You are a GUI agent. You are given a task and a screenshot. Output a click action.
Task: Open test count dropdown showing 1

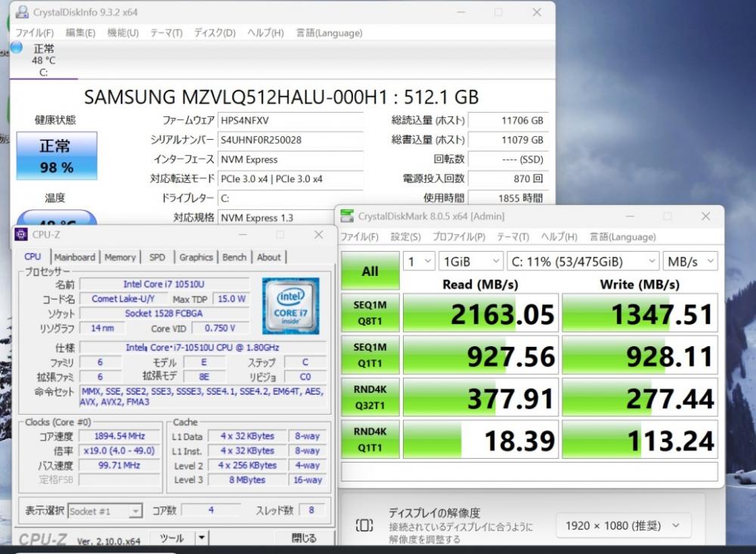(419, 262)
